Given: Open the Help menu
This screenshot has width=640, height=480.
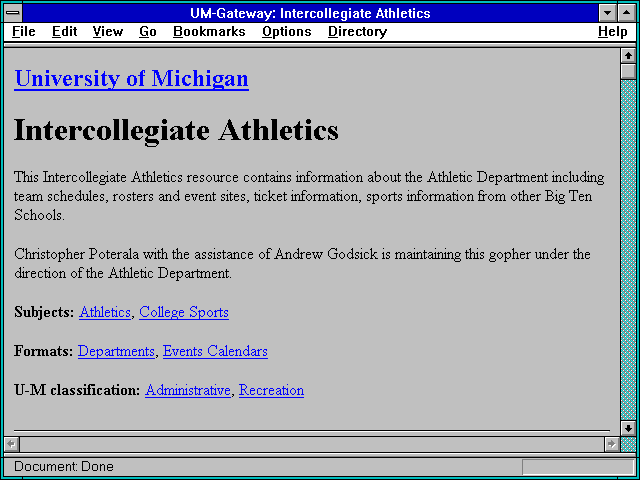Looking at the screenshot, I should [x=613, y=31].
